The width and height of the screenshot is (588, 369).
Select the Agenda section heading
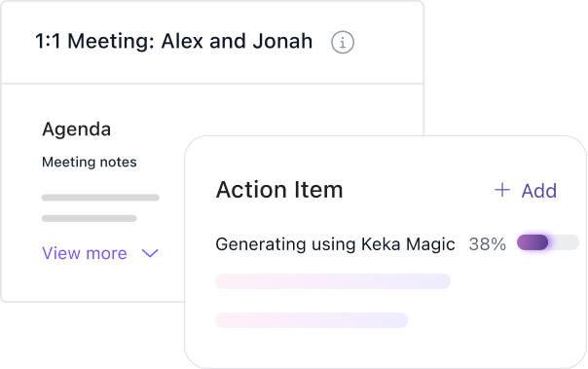[77, 129]
